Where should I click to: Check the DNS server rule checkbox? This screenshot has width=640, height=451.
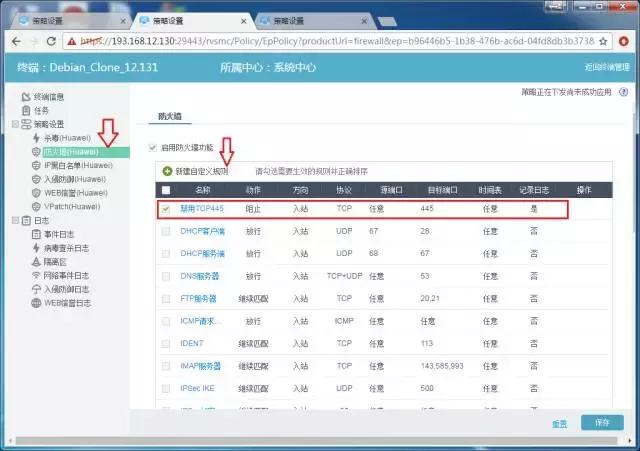click(x=166, y=276)
